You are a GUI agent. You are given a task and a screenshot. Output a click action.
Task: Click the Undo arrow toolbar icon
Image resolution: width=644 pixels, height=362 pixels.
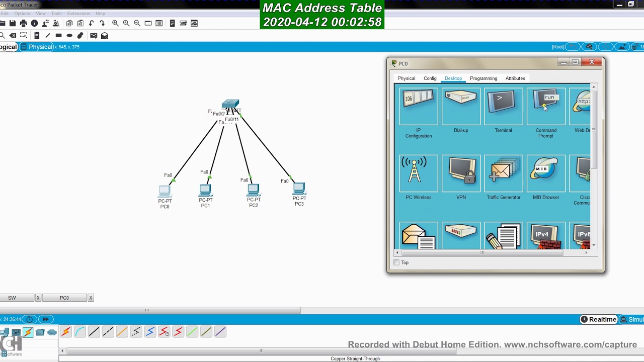click(91, 23)
